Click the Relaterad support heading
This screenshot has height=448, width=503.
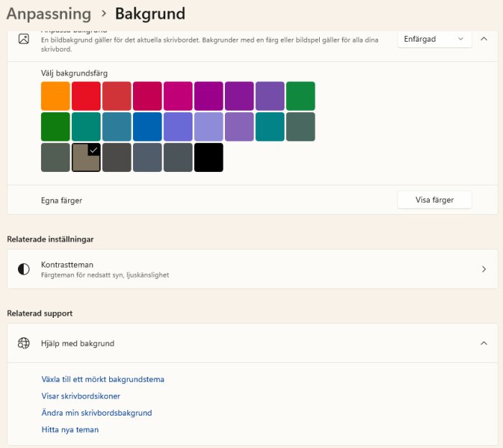pyautogui.click(x=40, y=314)
